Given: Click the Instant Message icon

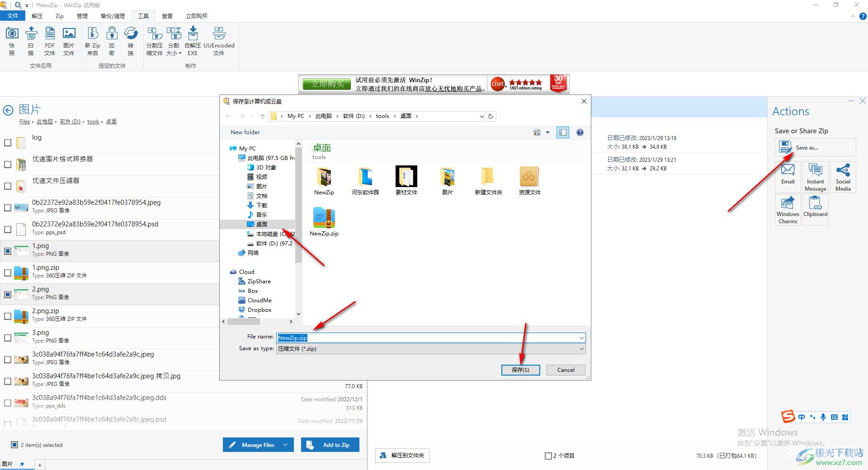Looking at the screenshot, I should [x=816, y=177].
